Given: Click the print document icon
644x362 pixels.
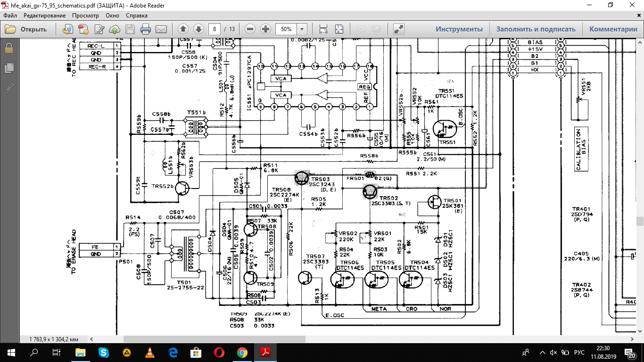Looking at the screenshot, I should [x=146, y=29].
